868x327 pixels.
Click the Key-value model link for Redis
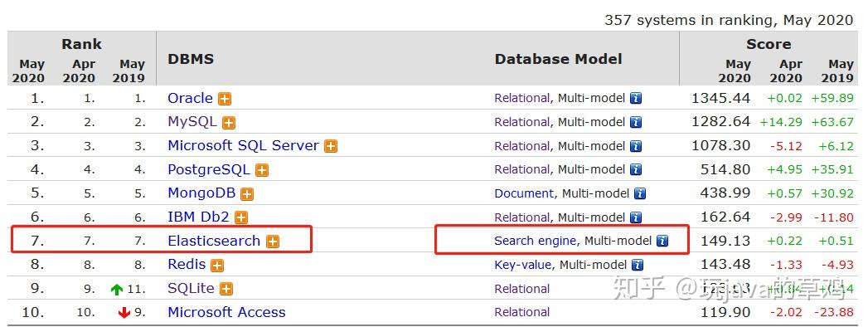522,265
